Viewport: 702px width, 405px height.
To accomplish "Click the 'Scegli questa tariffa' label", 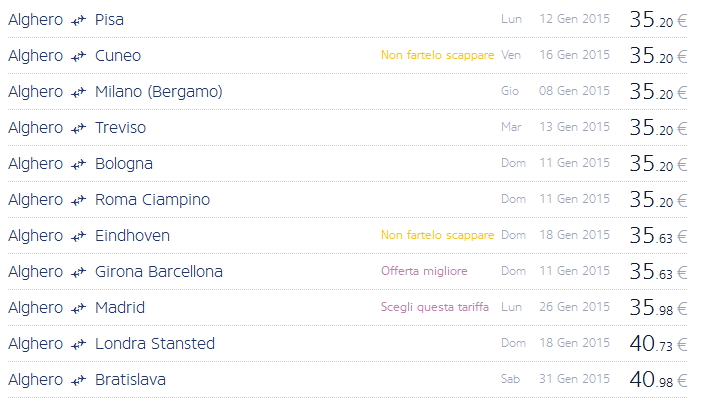I will 434,308.
